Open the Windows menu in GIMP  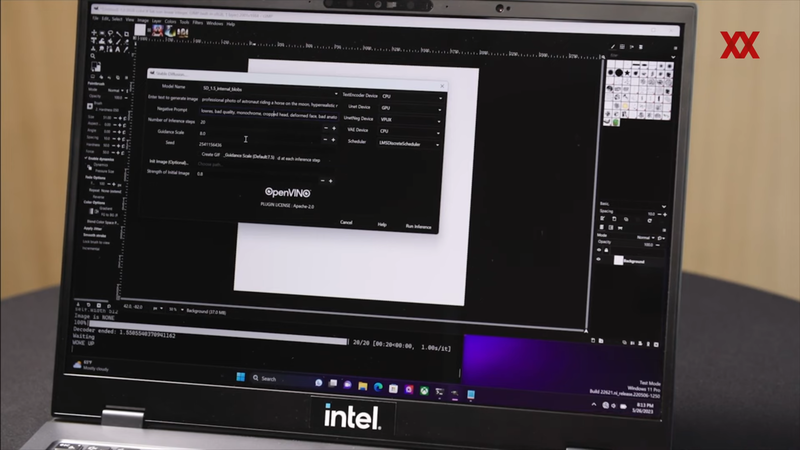point(215,23)
